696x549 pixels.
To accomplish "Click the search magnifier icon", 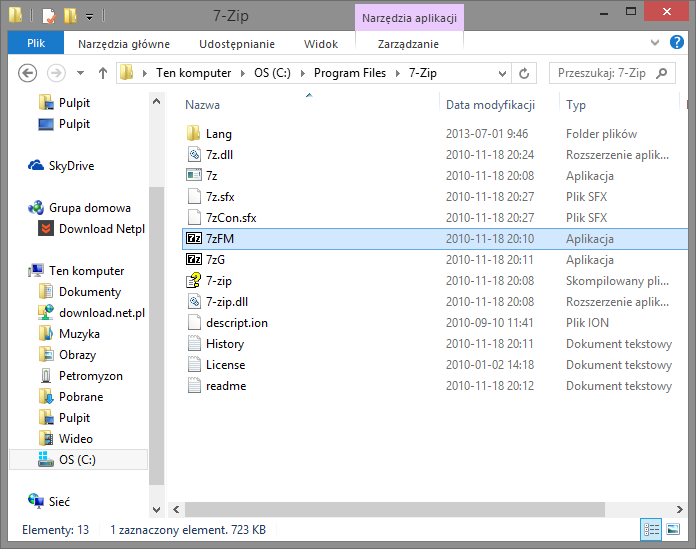I will 661,73.
